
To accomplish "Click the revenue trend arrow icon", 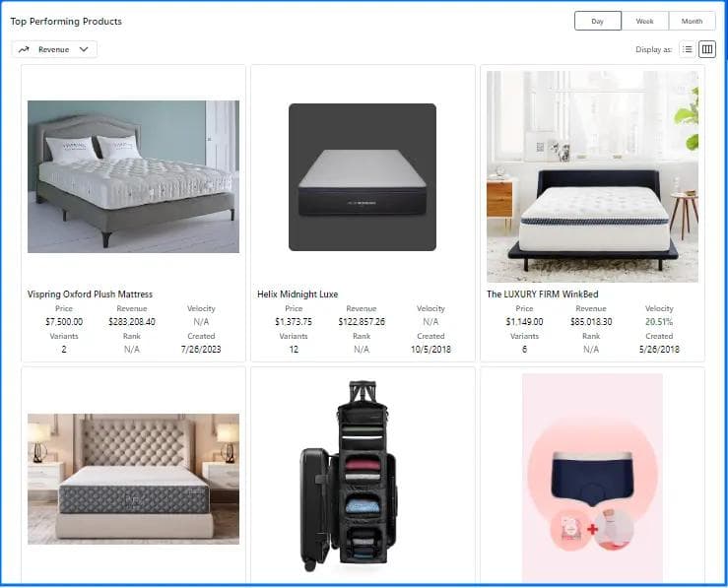I will point(24,49).
